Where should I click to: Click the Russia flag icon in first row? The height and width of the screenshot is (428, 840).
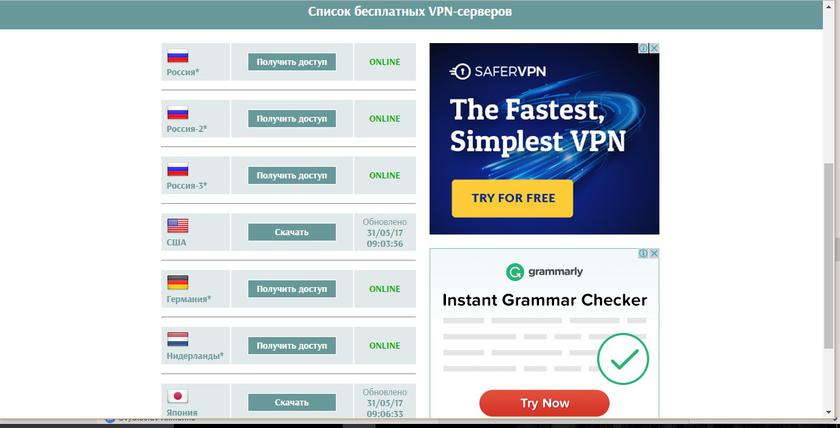(x=177, y=56)
